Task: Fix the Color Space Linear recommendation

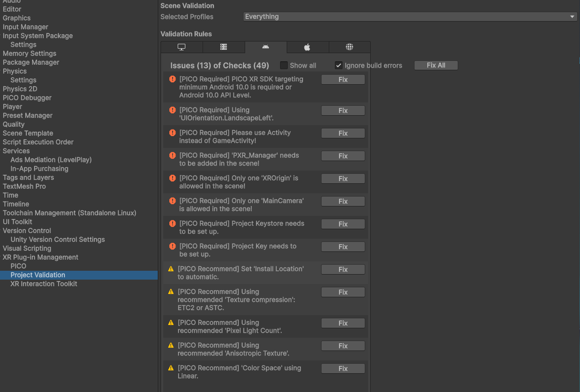Action: pos(343,369)
